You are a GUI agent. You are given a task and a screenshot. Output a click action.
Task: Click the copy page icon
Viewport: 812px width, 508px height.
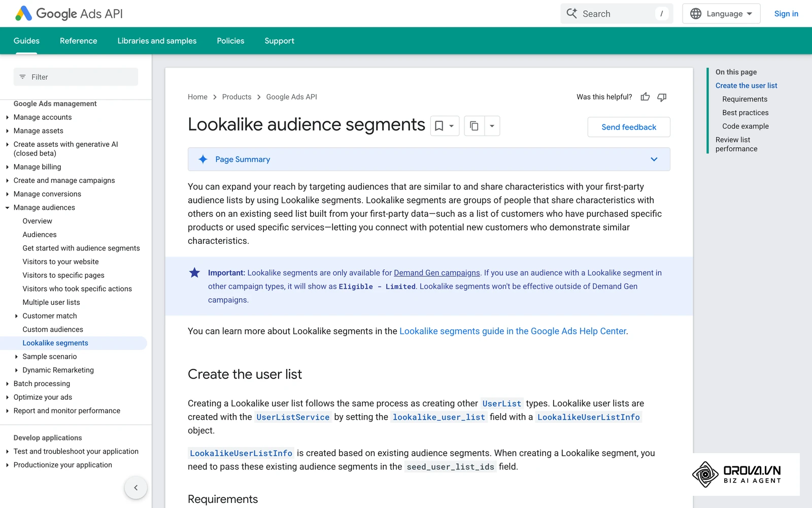click(474, 126)
